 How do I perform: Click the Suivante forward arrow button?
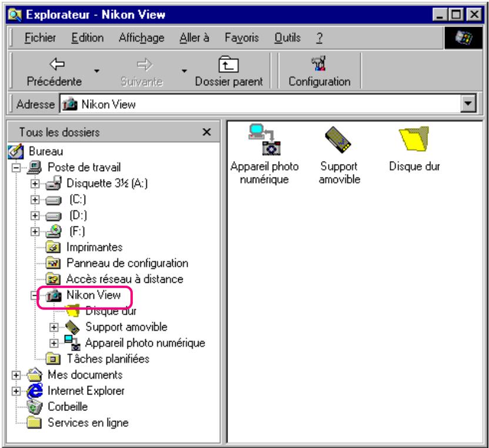coord(142,72)
